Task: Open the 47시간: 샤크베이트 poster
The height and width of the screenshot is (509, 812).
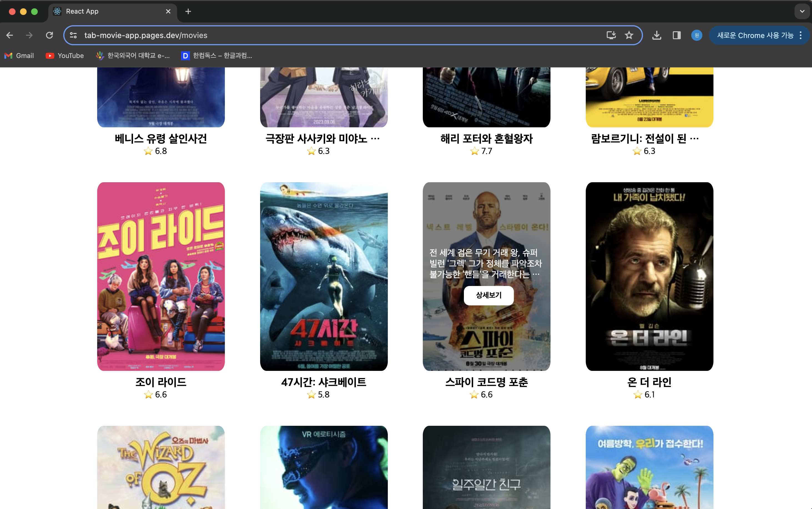Action: (x=324, y=276)
